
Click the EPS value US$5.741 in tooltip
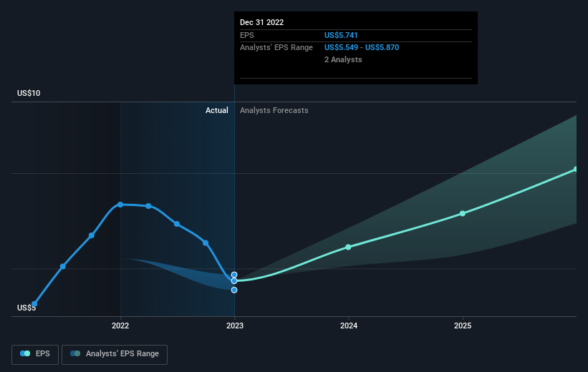pos(341,35)
